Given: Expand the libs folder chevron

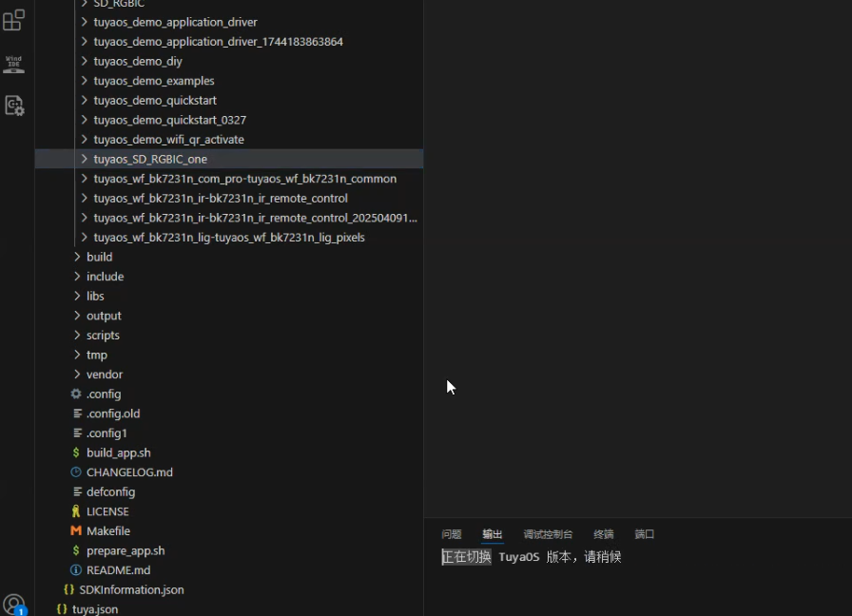Looking at the screenshot, I should [77, 296].
